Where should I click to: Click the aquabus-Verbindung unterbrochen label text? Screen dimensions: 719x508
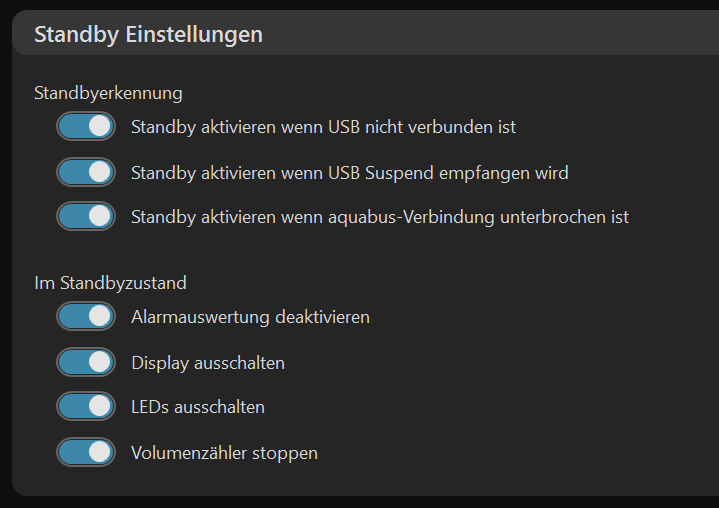[379, 217]
